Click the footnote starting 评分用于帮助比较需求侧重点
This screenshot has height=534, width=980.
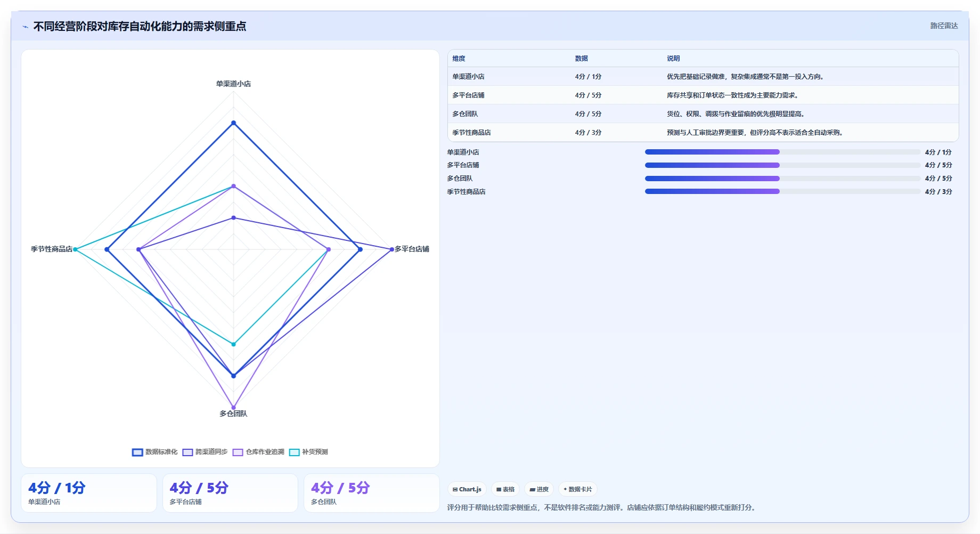click(x=601, y=507)
